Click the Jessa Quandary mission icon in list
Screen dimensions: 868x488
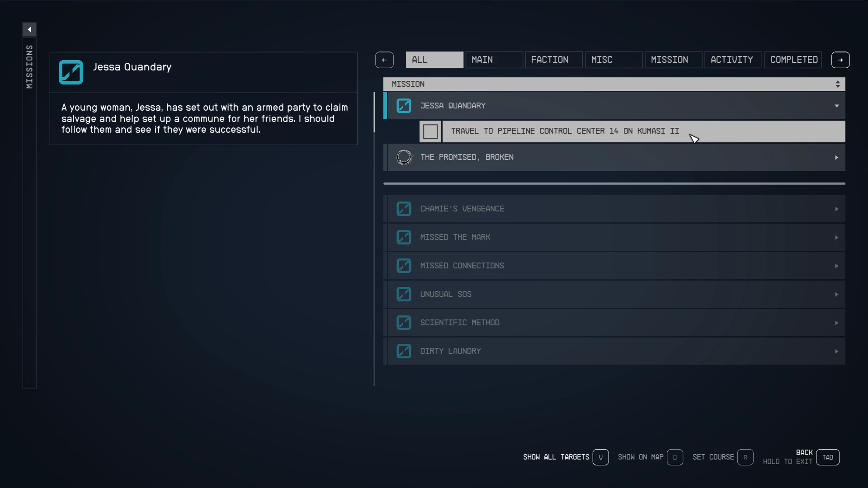coord(404,106)
